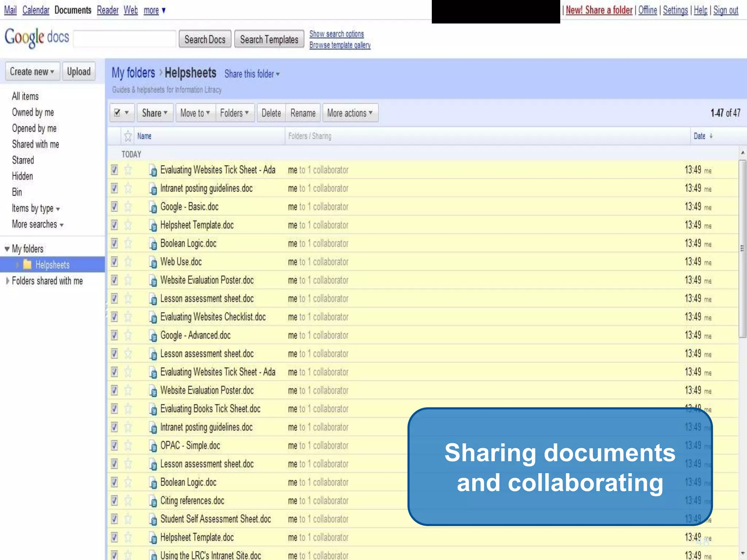This screenshot has height=560, width=747.
Task: Click the Helpsheets folder icon in sidebar
Action: (27, 264)
